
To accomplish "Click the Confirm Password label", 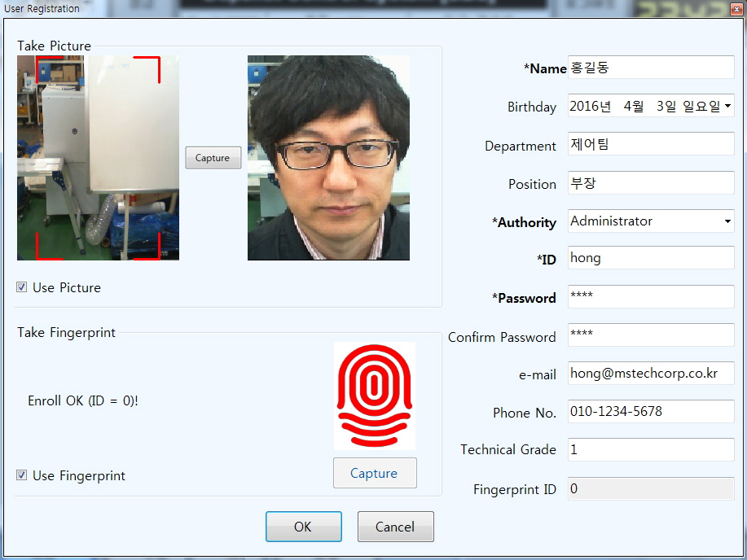I will point(502,337).
